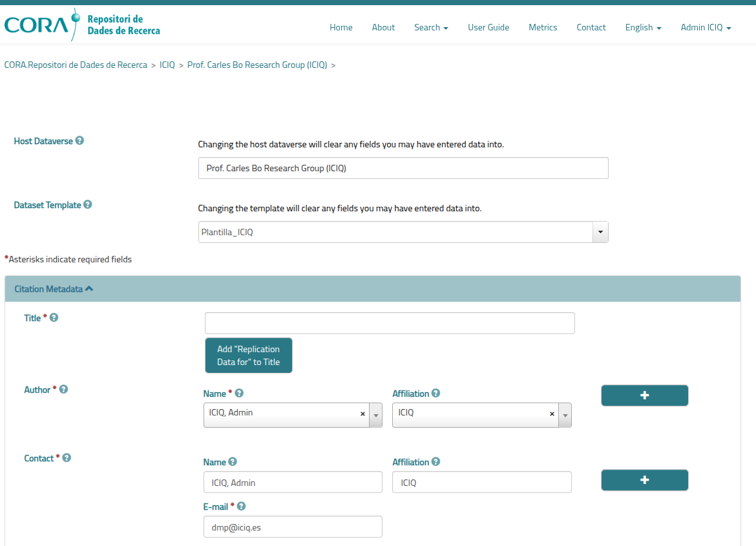Click into the Title input field
The height and width of the screenshot is (546, 756).
coord(390,323)
